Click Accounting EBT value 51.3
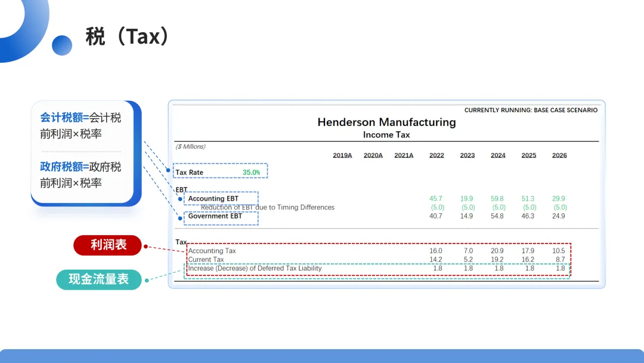Image resolution: width=644 pixels, height=363 pixels. (528, 199)
